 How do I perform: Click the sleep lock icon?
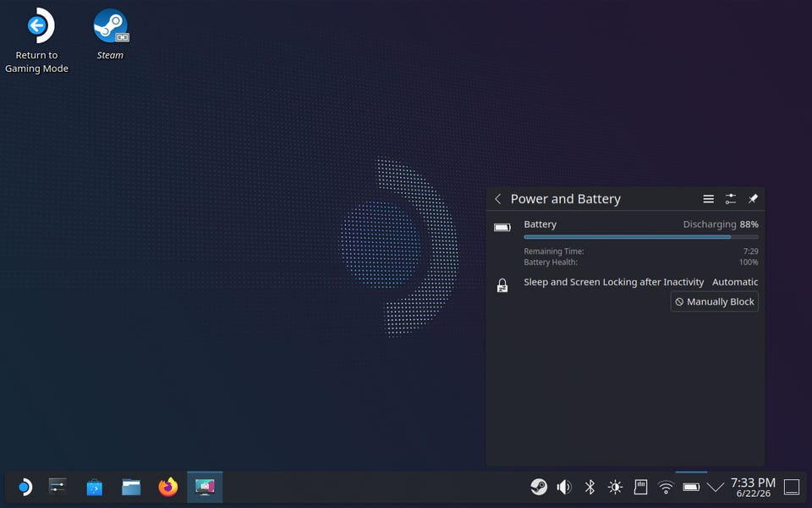click(502, 285)
